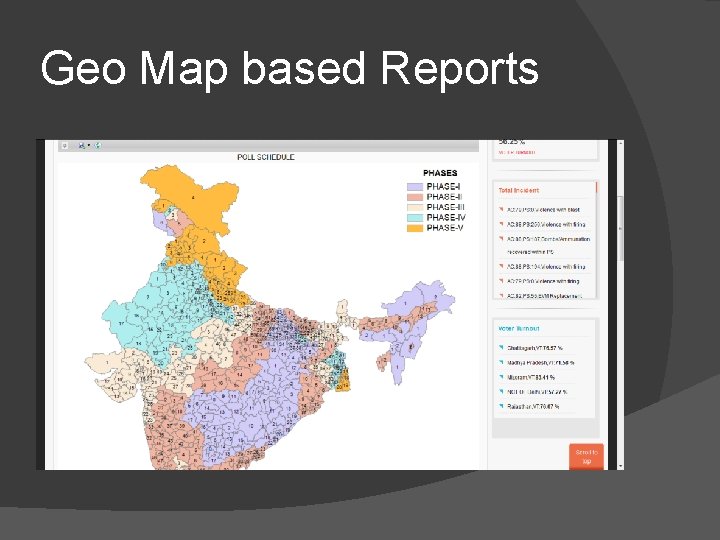Open the Voter Turnout panel heading

click(519, 329)
